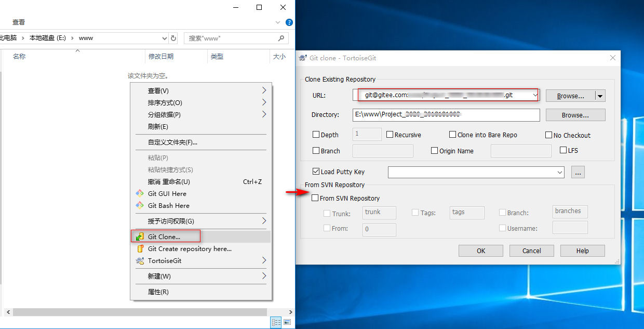Viewport: 644px width, 329px height.
Task: Click the Git Clone icon in context menu
Action: [x=140, y=236]
